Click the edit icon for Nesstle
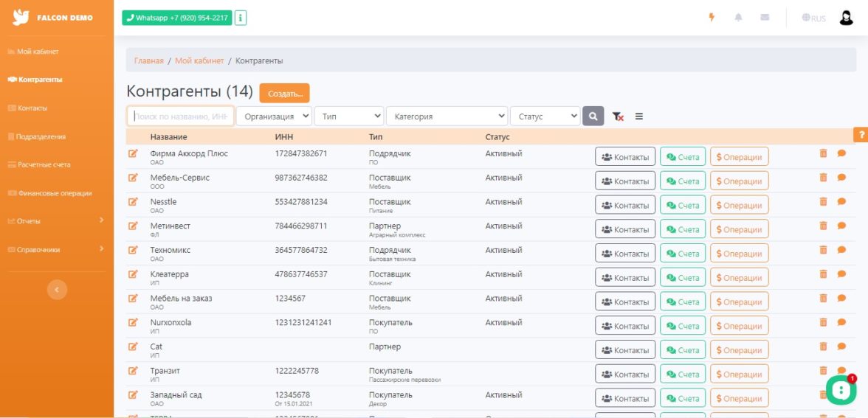 [x=134, y=202]
